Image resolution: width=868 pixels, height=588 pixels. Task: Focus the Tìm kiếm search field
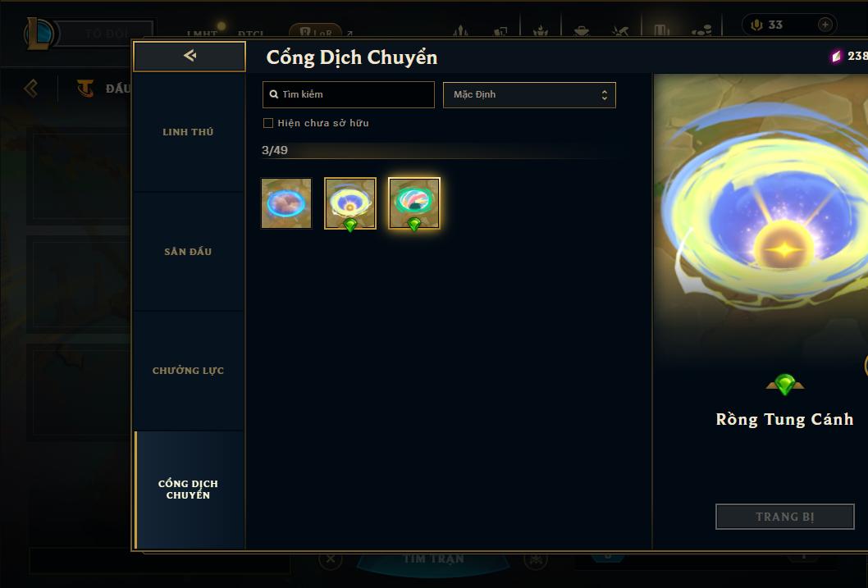click(x=348, y=94)
